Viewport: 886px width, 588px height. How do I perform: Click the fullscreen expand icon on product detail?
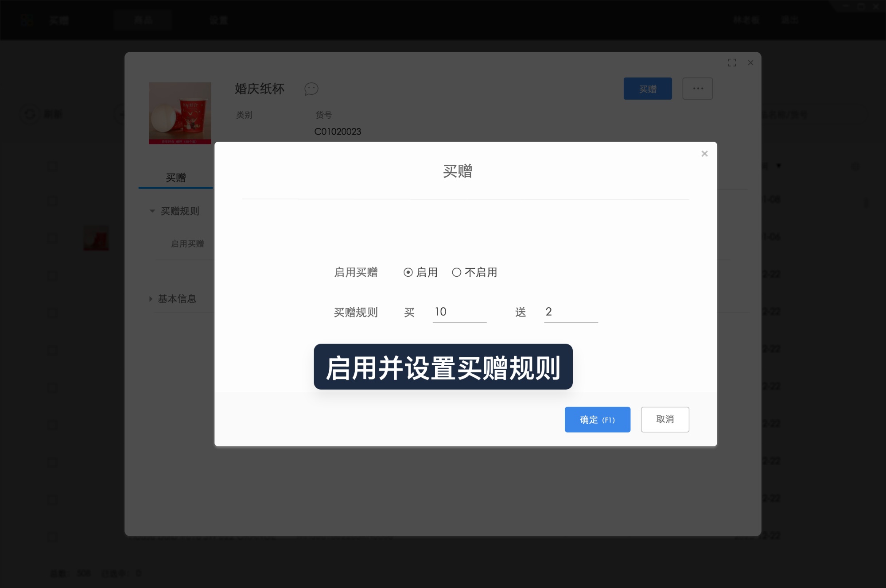click(732, 62)
